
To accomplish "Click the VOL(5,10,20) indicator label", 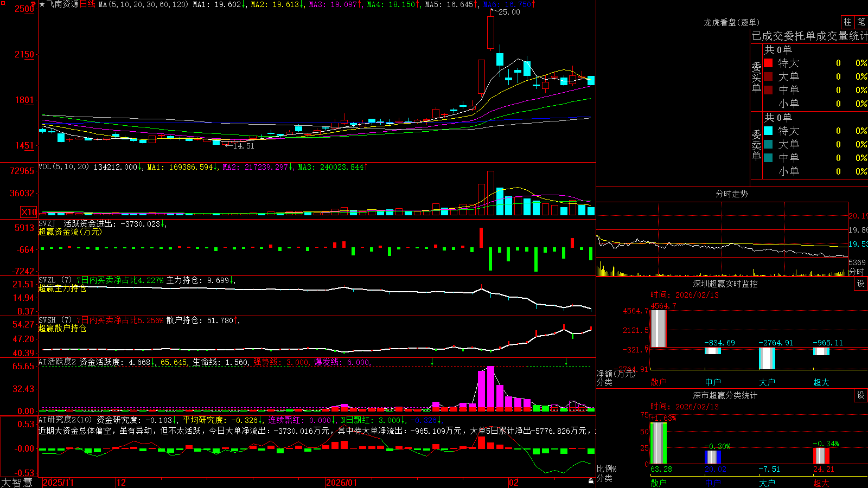I will click(63, 166).
